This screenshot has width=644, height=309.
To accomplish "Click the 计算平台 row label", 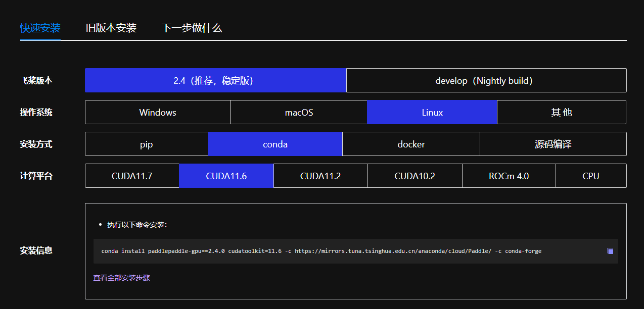I will 36,176.
